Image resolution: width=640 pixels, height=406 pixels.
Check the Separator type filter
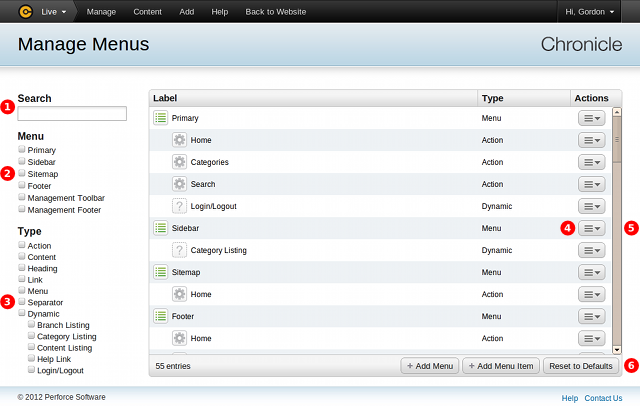22,302
